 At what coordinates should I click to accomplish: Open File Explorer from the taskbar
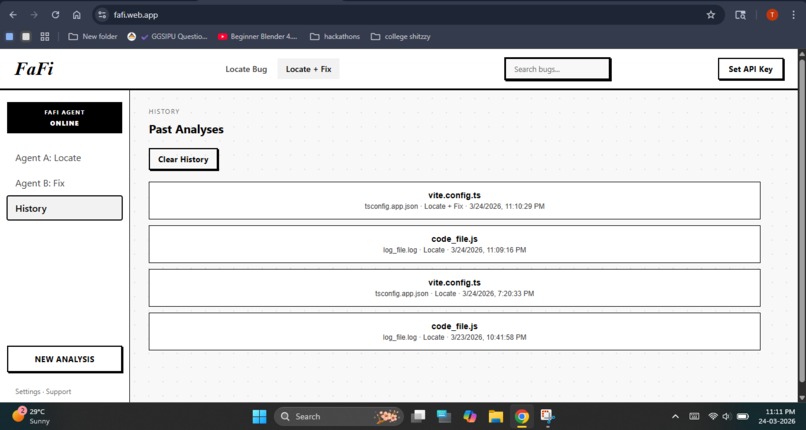(496, 416)
